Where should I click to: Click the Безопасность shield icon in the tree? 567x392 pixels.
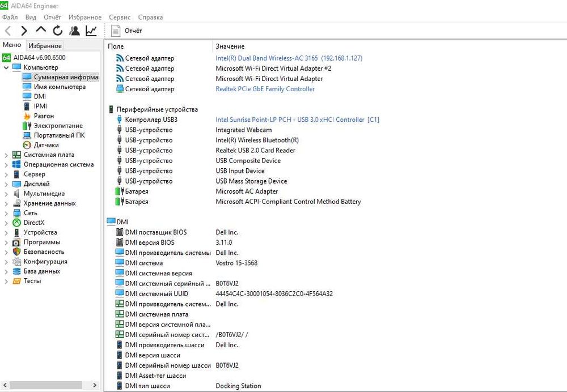click(16, 252)
